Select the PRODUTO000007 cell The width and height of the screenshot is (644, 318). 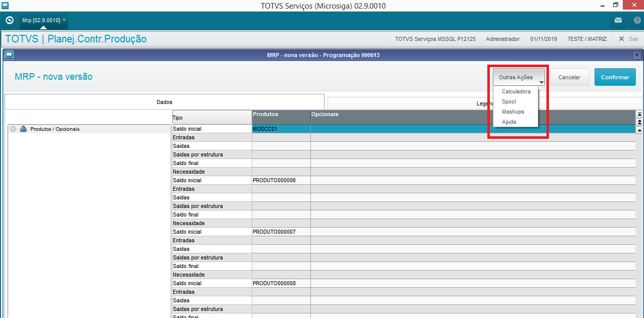coord(281,232)
